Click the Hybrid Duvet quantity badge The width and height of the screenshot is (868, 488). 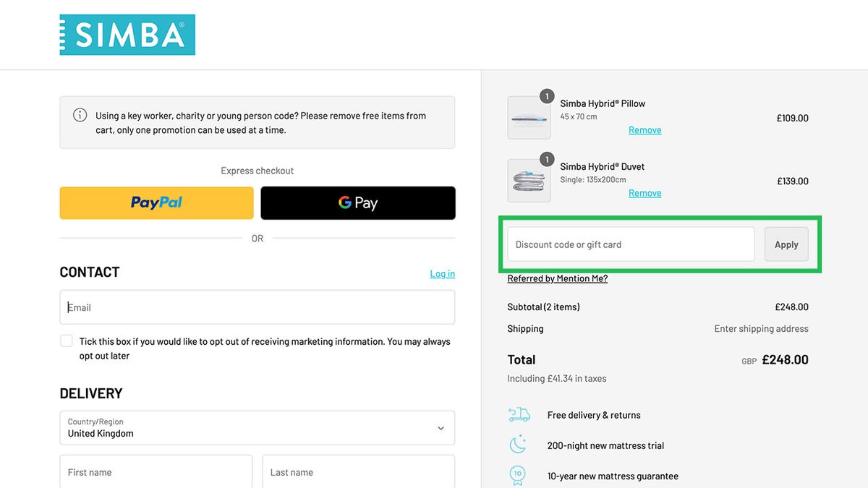tap(547, 159)
